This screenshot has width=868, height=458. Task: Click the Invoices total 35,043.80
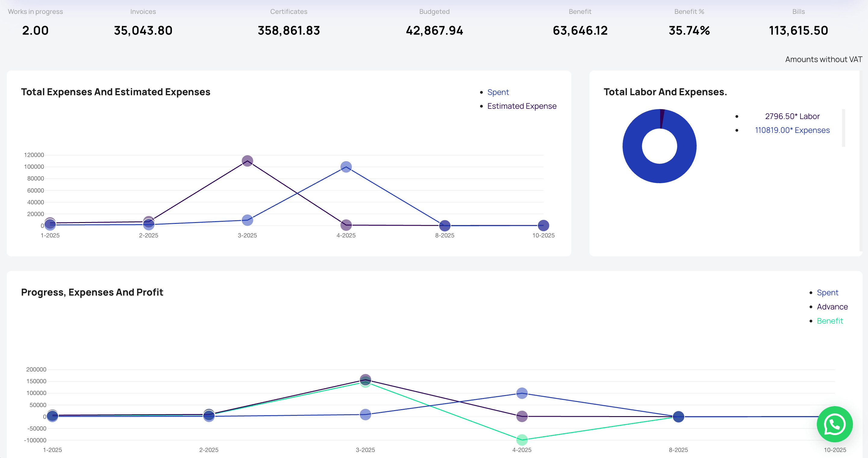143,31
